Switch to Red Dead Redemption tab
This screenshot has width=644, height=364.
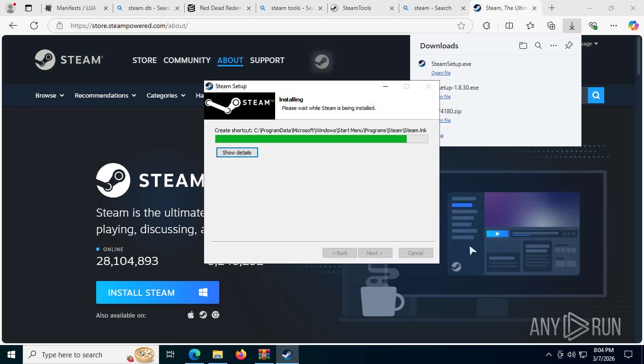pyautogui.click(x=220, y=8)
